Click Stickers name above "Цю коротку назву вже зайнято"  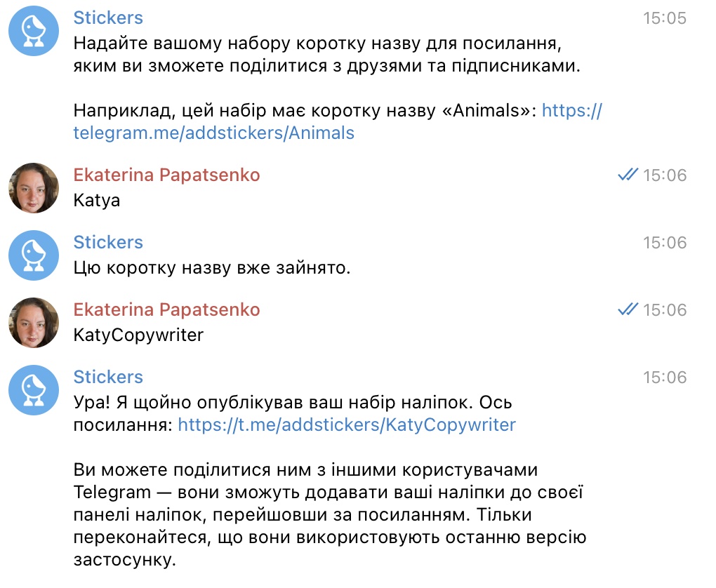click(108, 243)
